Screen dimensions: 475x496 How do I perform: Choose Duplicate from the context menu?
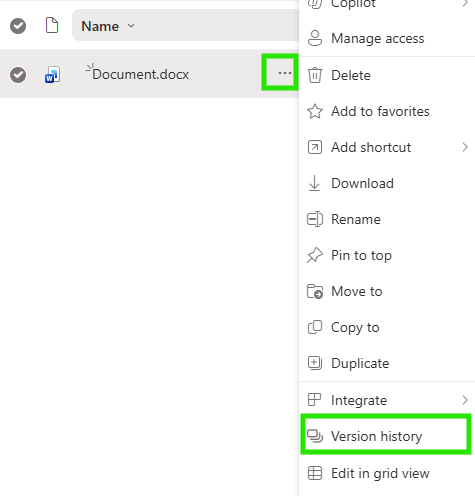[x=387, y=363]
